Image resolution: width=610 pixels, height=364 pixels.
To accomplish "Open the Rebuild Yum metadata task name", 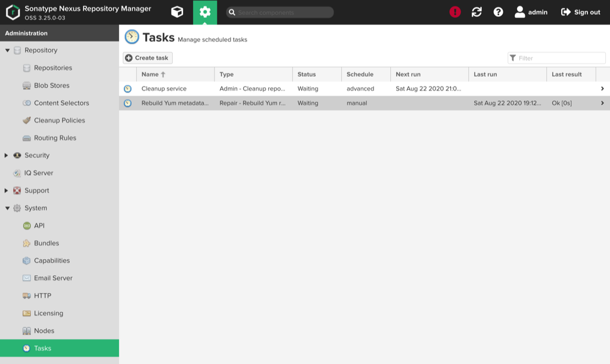I will (x=175, y=103).
